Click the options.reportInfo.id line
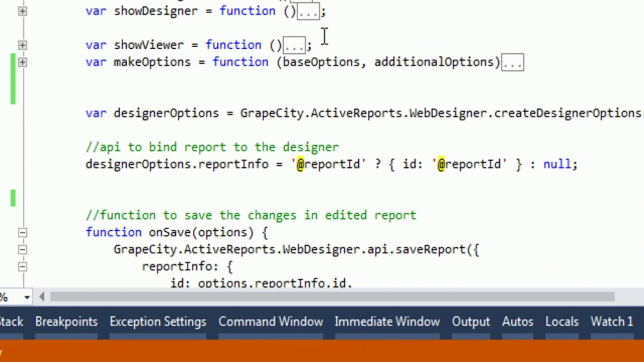 pyautogui.click(x=262, y=283)
